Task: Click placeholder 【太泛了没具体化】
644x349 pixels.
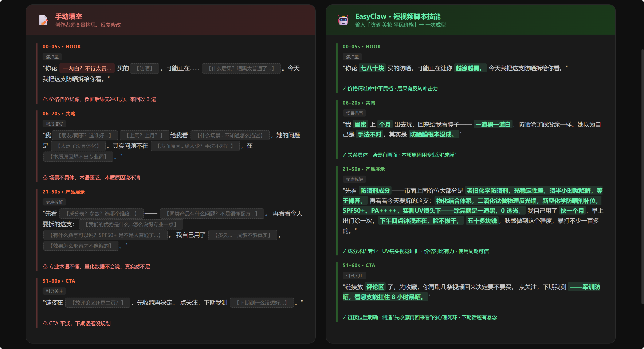Action: tap(78, 146)
